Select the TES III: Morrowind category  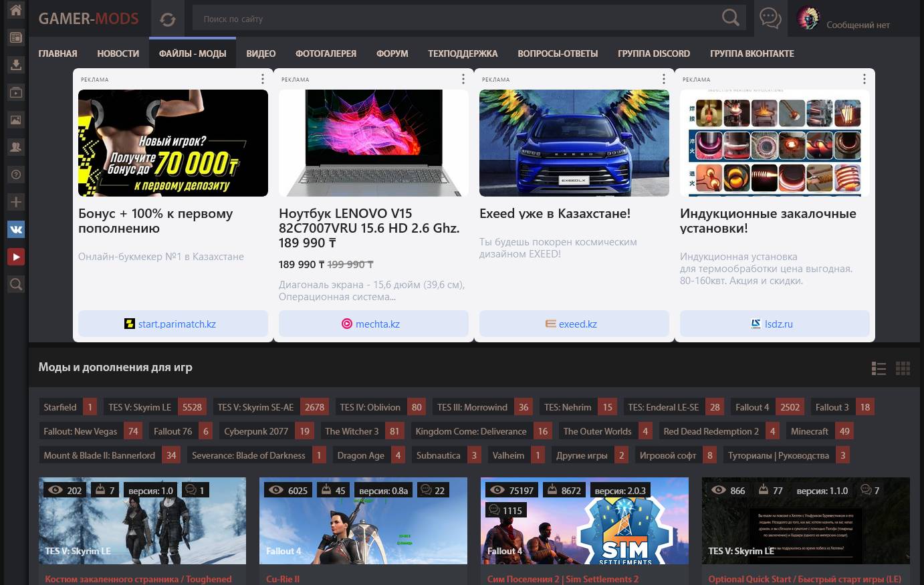point(483,407)
